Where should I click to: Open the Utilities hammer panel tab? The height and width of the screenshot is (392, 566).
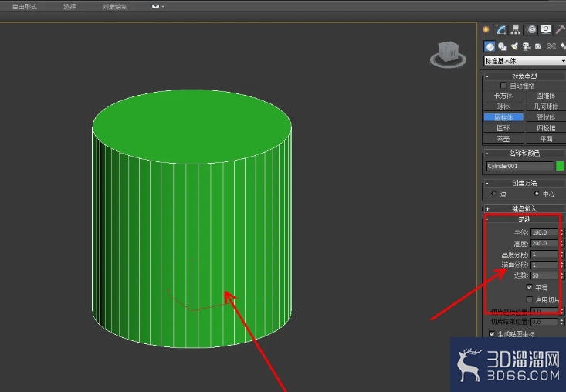[561, 29]
